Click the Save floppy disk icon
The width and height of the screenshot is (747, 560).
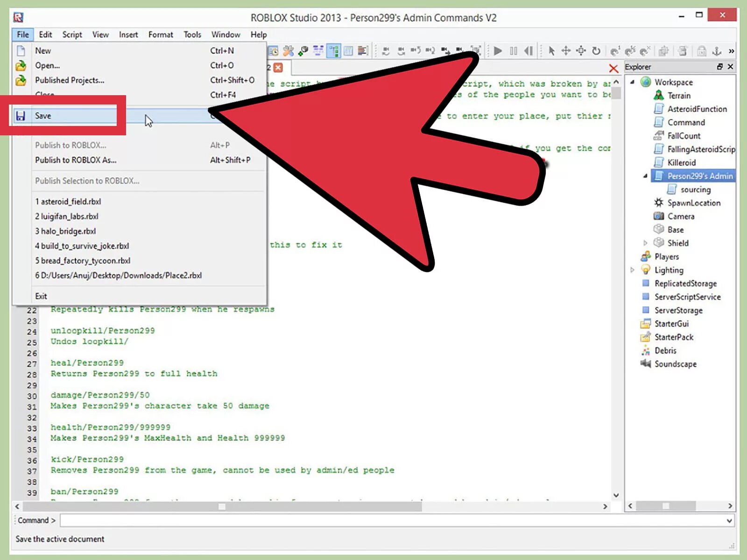[21, 116]
